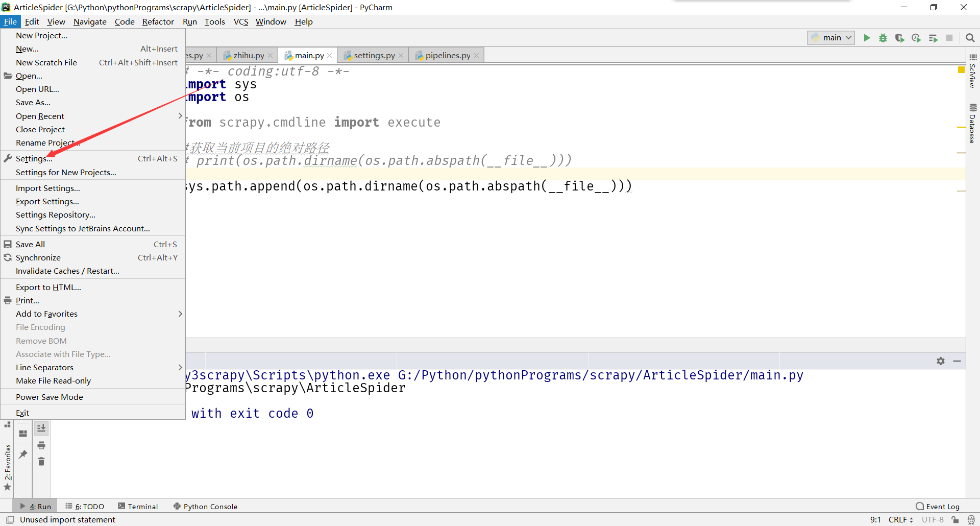Run main with coverage
This screenshot has height=526, width=980.
pos(900,38)
